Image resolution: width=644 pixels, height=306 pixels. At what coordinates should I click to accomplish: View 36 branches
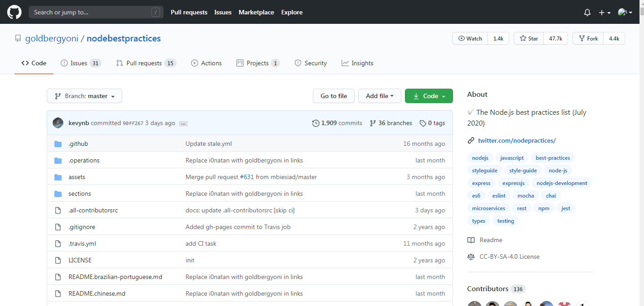tap(391, 123)
